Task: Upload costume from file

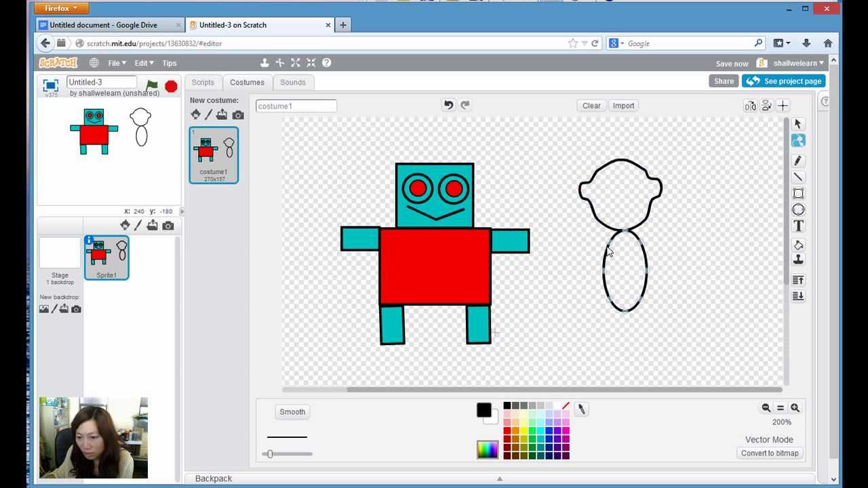Action: pos(222,115)
